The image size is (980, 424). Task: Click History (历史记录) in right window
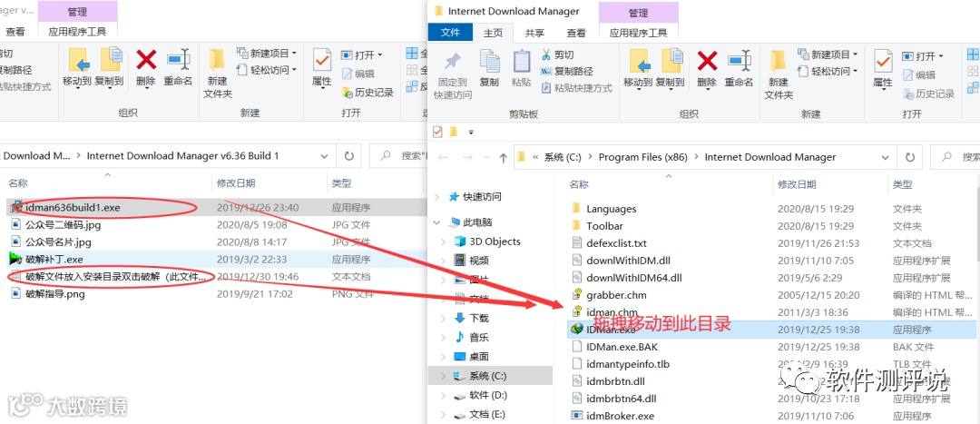tap(929, 94)
